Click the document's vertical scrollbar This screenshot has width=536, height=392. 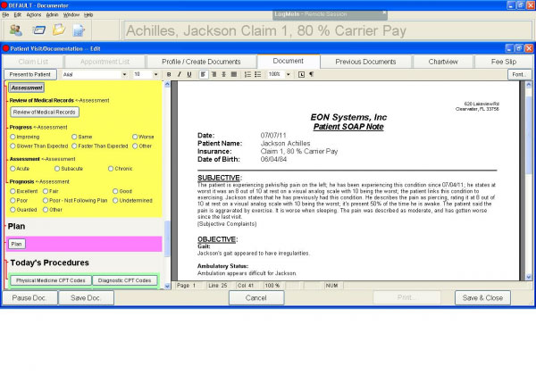click(x=528, y=179)
